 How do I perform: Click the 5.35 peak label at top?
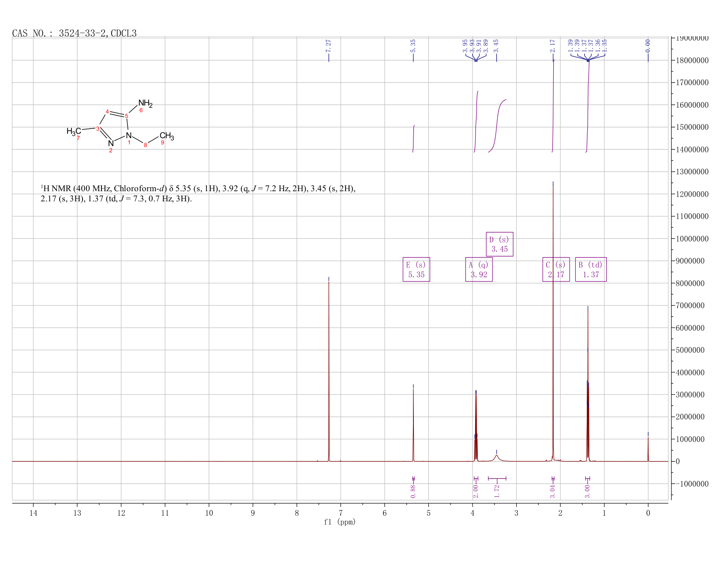tap(413, 45)
